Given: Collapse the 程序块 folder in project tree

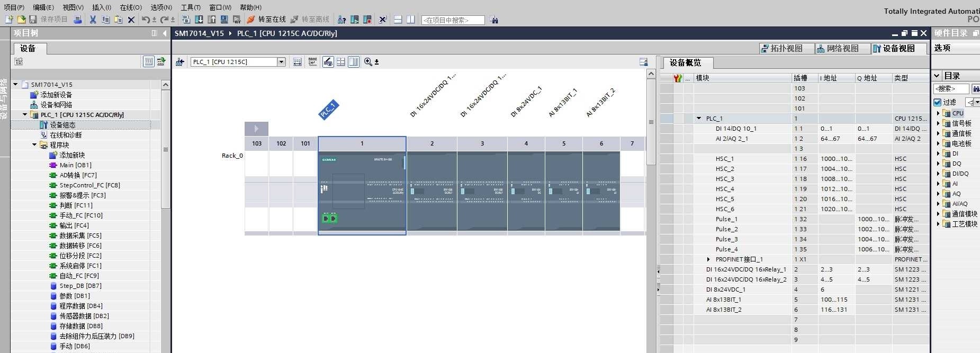Looking at the screenshot, I should tap(35, 145).
